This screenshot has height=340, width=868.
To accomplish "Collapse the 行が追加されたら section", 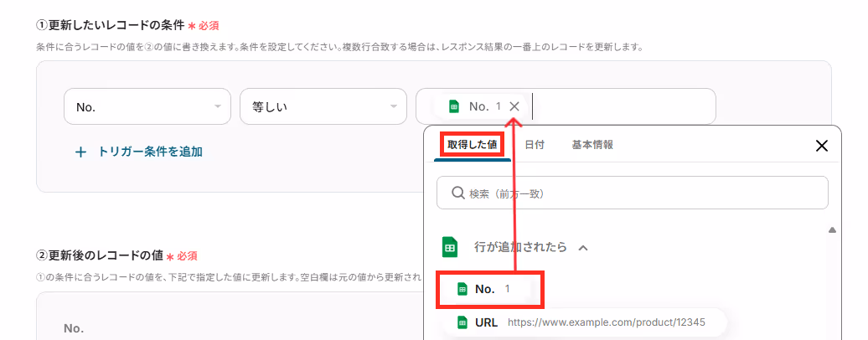I will (x=583, y=248).
